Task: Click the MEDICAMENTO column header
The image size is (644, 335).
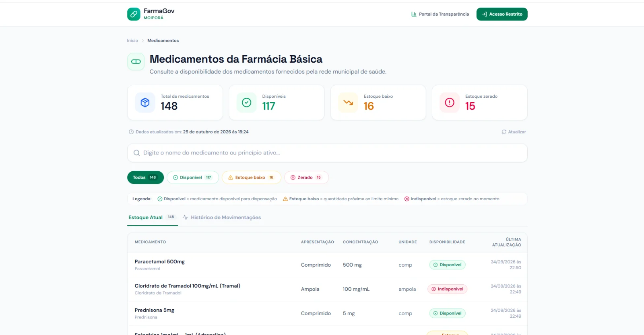Action: 150,242
